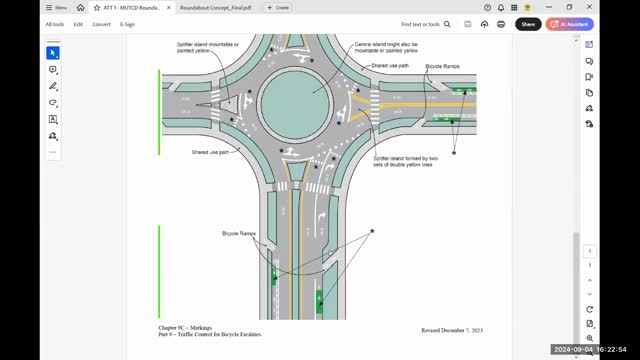This screenshot has height=360, width=640.
Task: Click the lower-left 'Bicycle Ramps' label
Action: (x=239, y=233)
